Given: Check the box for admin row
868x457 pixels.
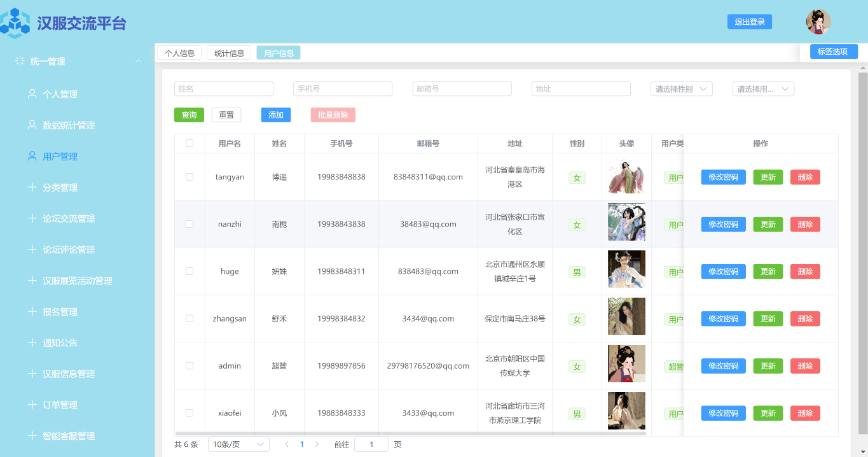Looking at the screenshot, I should tap(189, 365).
